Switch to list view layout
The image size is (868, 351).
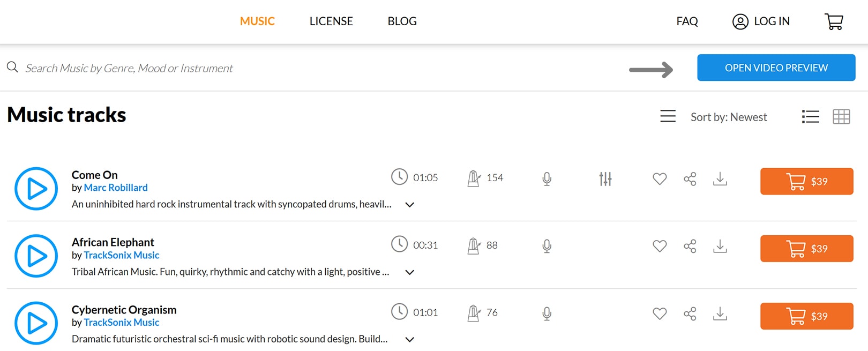[x=810, y=116]
